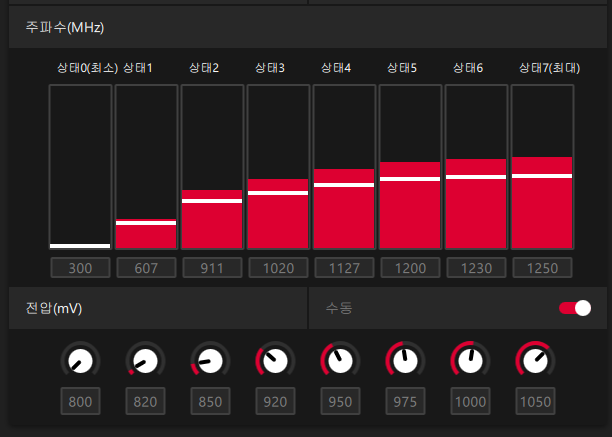Click the 1230 MHz frequency field
Image resolution: width=612 pixels, height=437 pixels.
pos(476,268)
